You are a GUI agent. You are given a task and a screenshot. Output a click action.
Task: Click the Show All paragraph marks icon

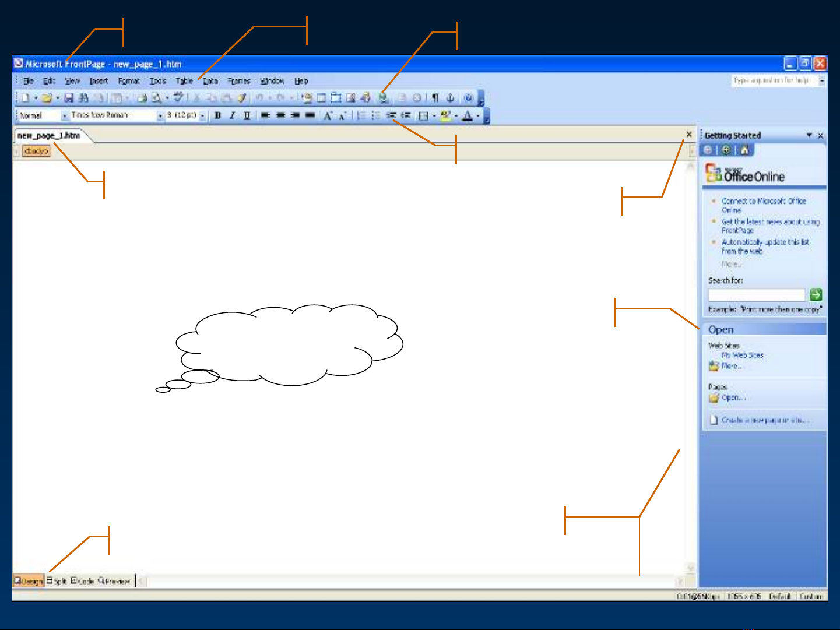click(435, 98)
